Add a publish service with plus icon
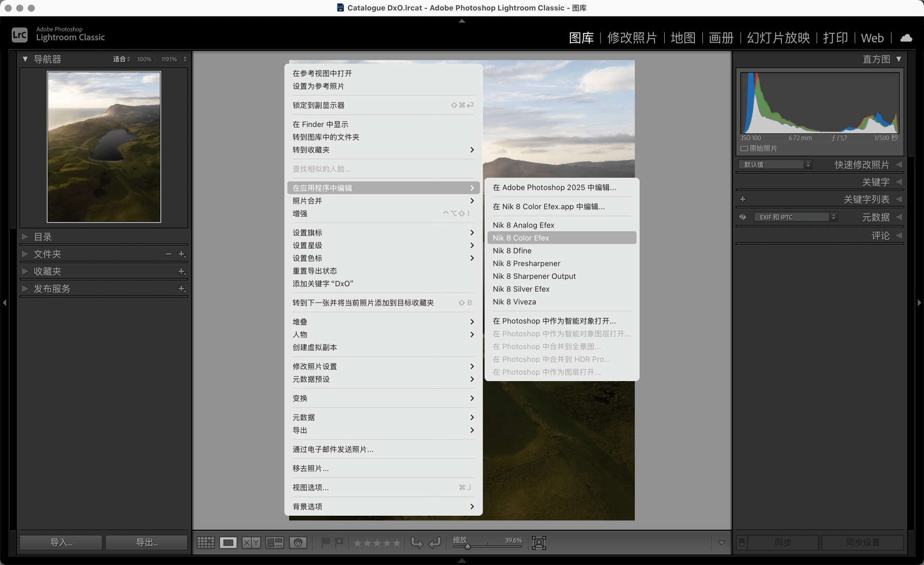Screen dimensions: 924x565 [x=182, y=289]
